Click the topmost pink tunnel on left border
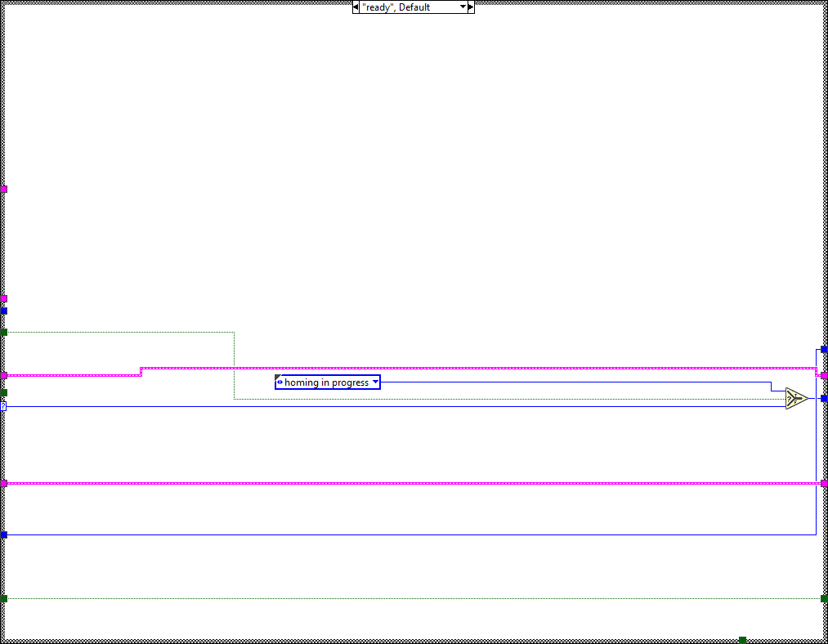828x644 pixels. [4, 189]
